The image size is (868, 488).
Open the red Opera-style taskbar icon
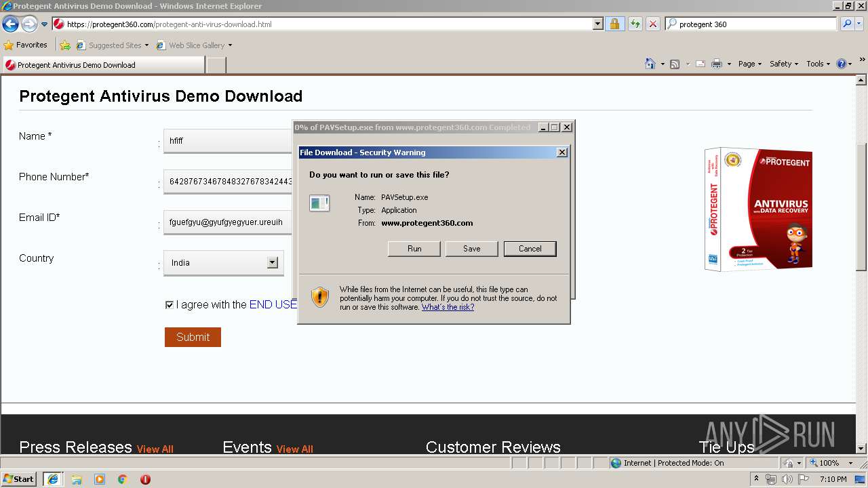click(145, 479)
